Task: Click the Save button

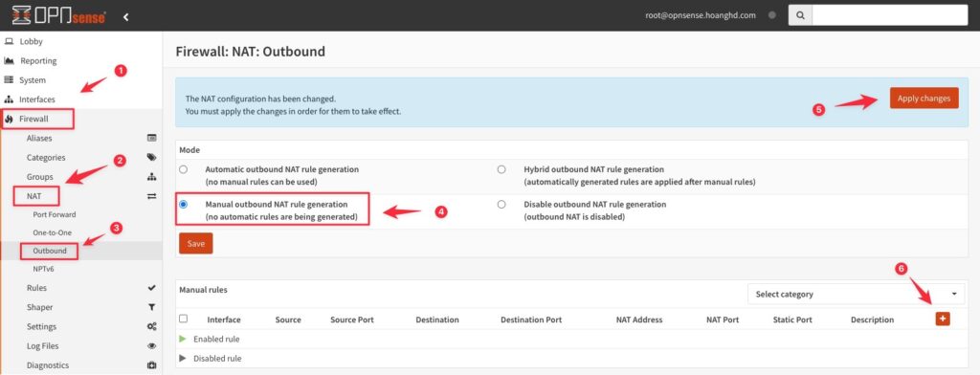Action: pos(195,244)
